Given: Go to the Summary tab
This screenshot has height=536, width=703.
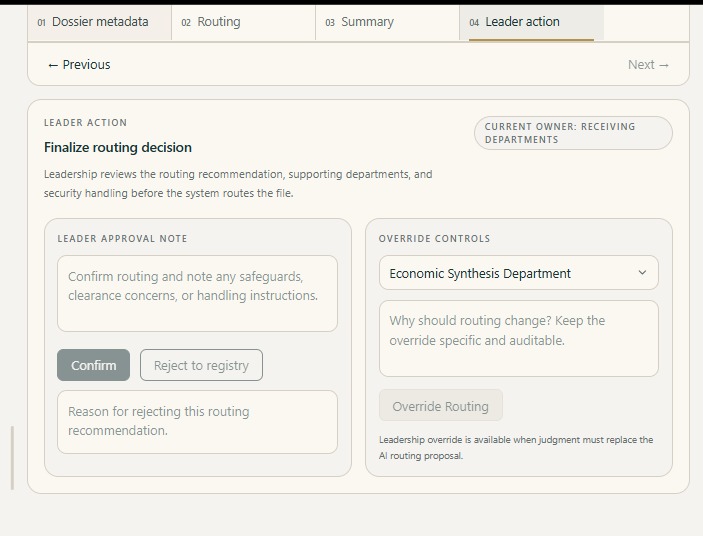Looking at the screenshot, I should (x=387, y=22).
